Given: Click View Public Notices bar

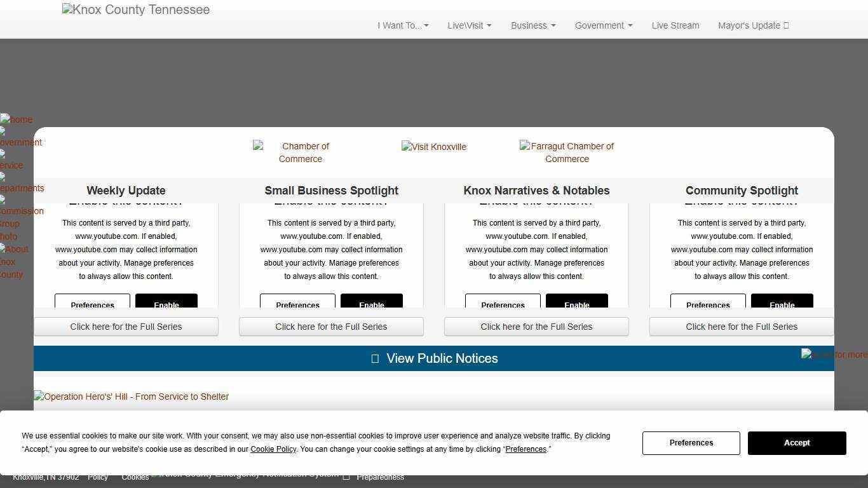Looking at the screenshot, I should point(434,358).
